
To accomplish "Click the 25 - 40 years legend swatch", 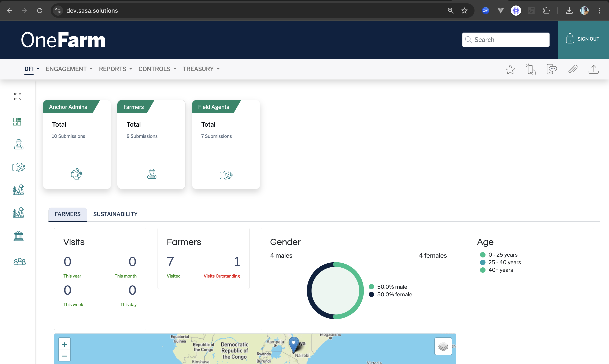I will tap(482, 262).
